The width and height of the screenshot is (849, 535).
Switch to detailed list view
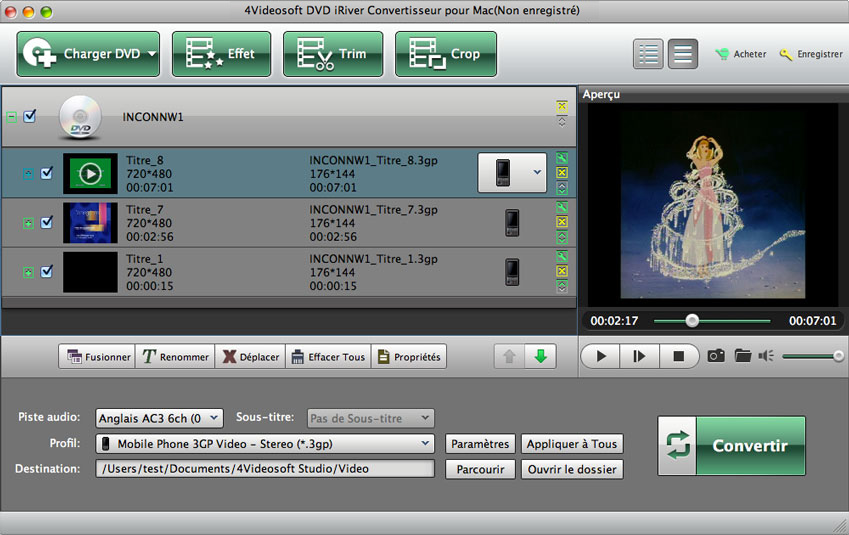[x=648, y=54]
